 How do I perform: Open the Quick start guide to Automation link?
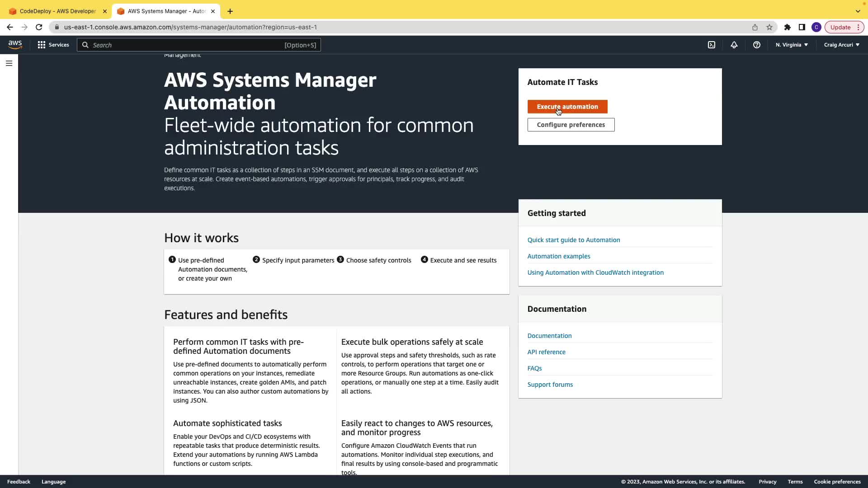point(574,240)
